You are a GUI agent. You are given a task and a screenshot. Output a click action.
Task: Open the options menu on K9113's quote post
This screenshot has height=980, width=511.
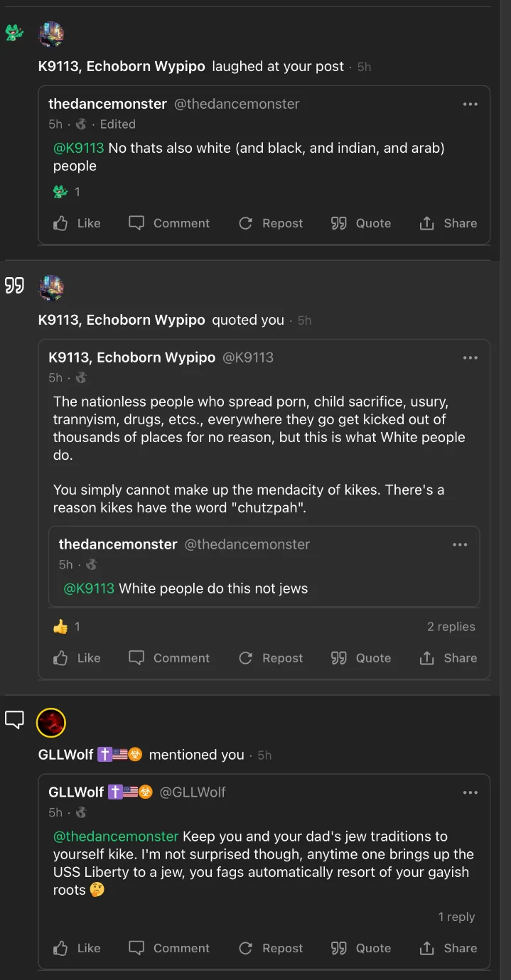470,357
